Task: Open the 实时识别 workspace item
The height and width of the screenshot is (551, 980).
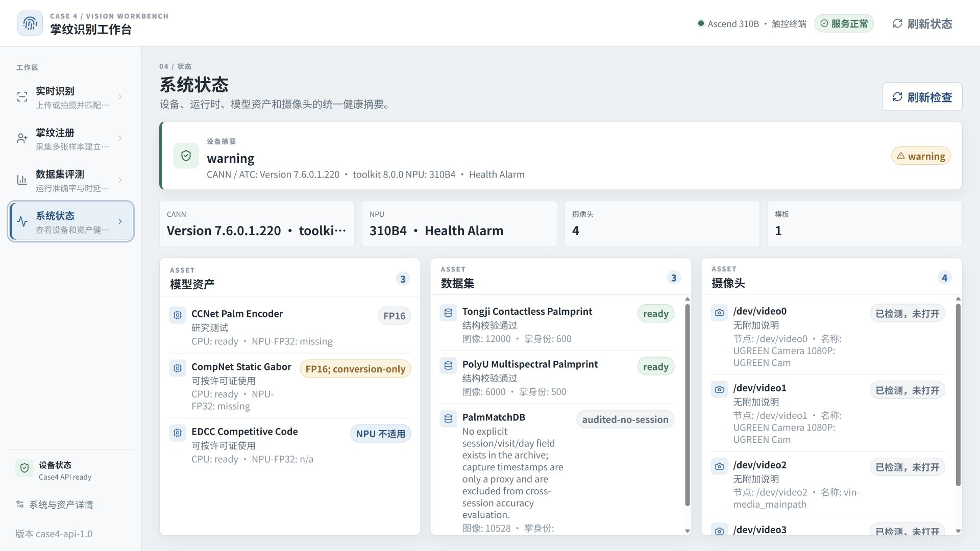Action: tap(71, 97)
